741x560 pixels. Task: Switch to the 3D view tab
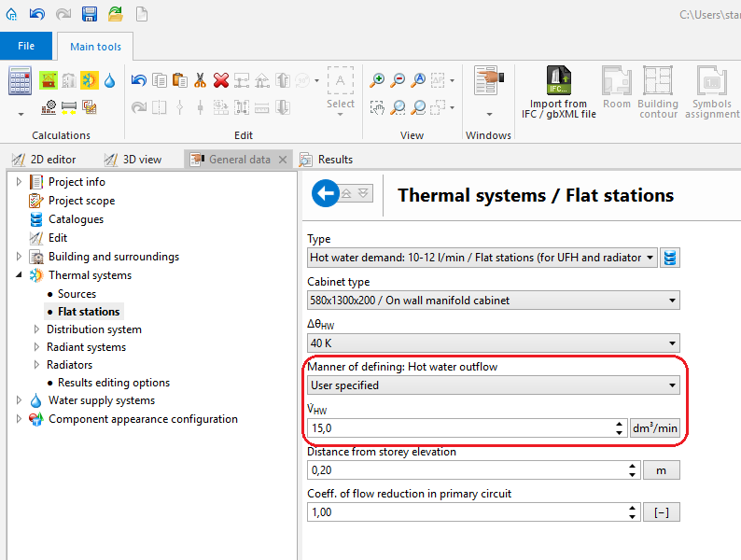point(141,160)
